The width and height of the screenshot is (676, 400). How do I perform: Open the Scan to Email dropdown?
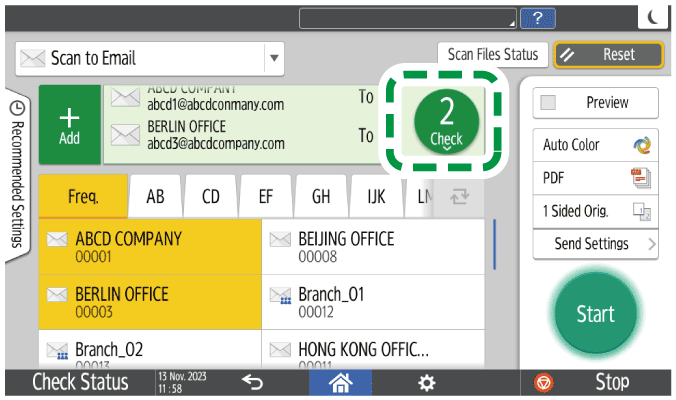[x=273, y=59]
